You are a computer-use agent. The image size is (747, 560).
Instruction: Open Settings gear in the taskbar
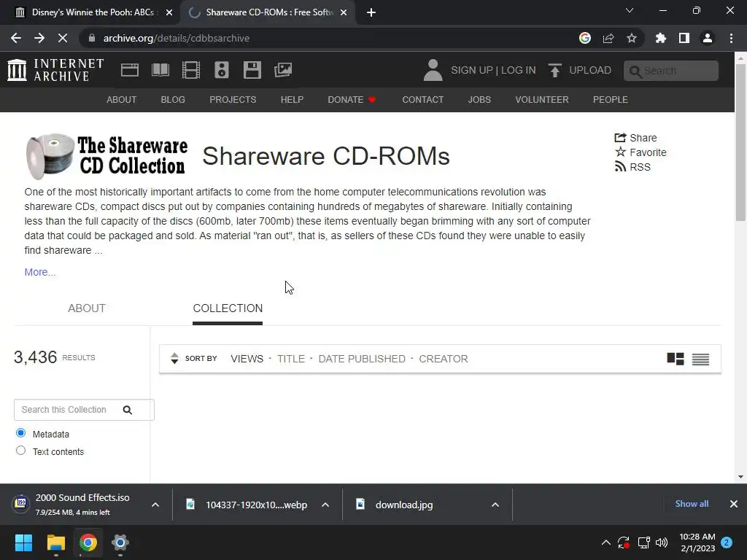120,542
